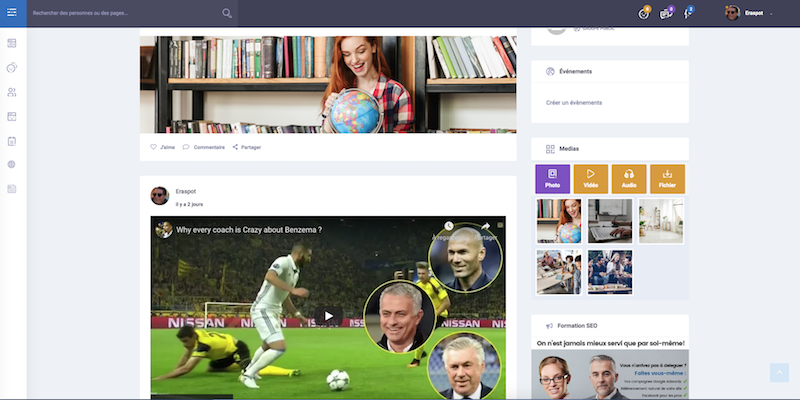This screenshot has width=800, height=400.
Task: Click the Formation SEO megaphone icon
Action: coord(549,326)
